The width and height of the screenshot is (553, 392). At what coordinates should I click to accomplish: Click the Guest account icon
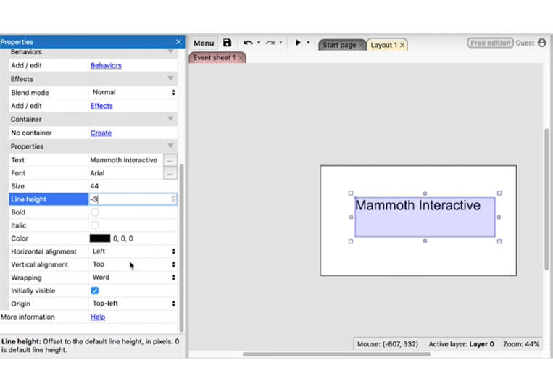coord(541,43)
